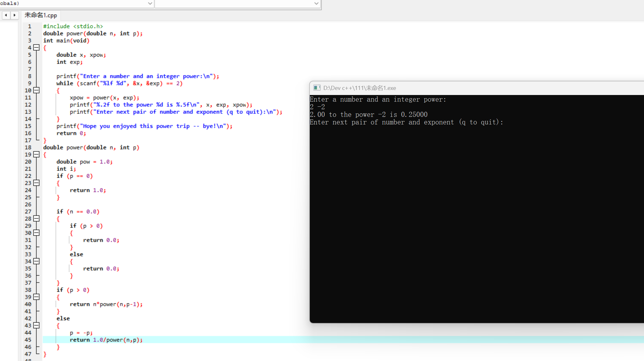644x361 pixels.
Task: Collapse the power function fold at line 19
Action: coord(36,155)
